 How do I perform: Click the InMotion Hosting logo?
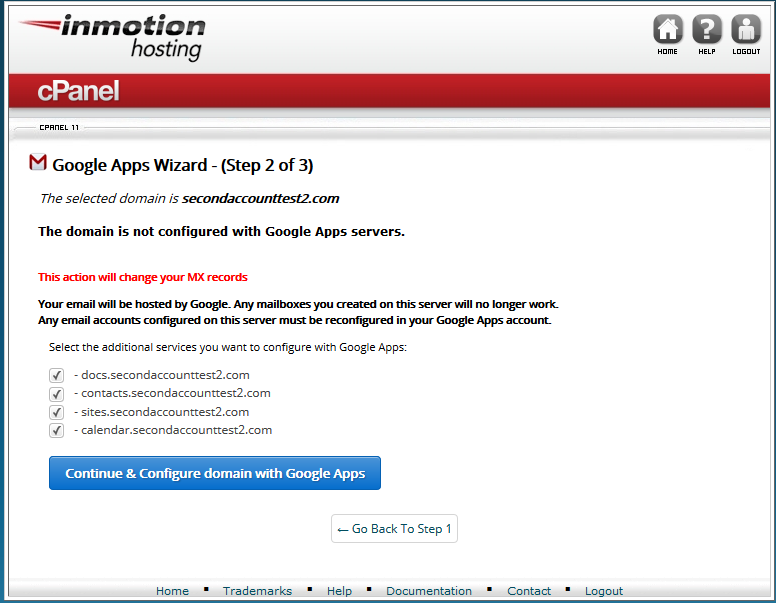113,37
